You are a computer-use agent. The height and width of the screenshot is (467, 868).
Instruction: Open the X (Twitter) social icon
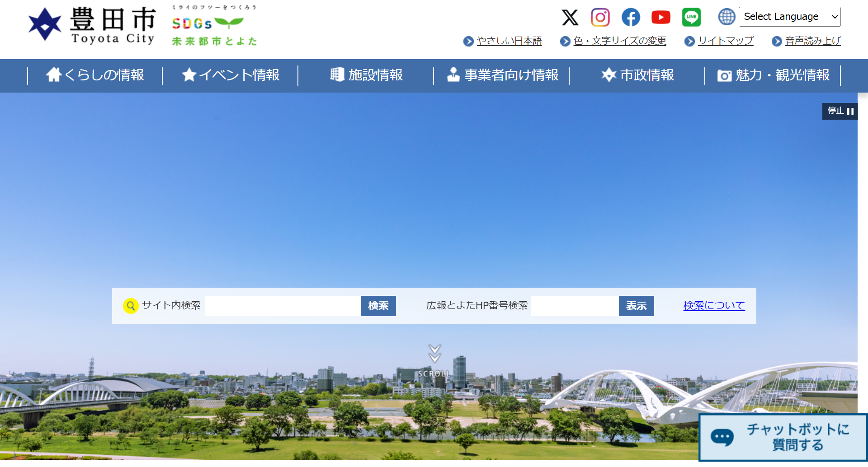[x=570, y=17]
